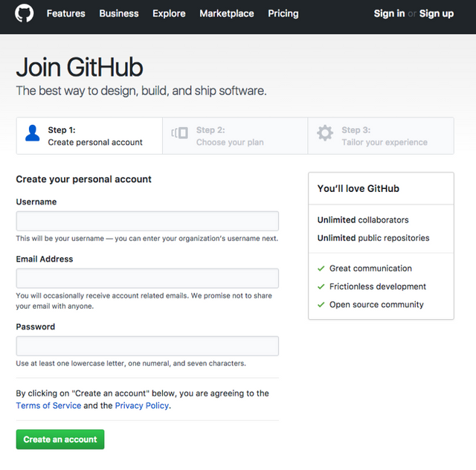Focus the Email Address input field
476x470 pixels.
(147, 278)
